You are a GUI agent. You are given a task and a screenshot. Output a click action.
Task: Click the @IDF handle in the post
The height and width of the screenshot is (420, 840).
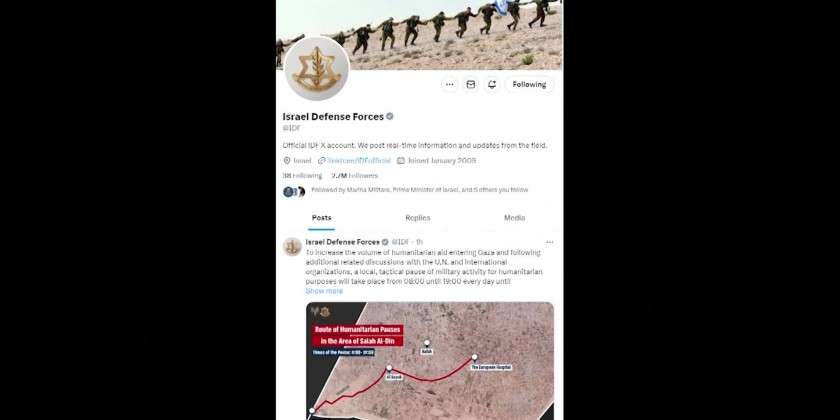[400, 242]
